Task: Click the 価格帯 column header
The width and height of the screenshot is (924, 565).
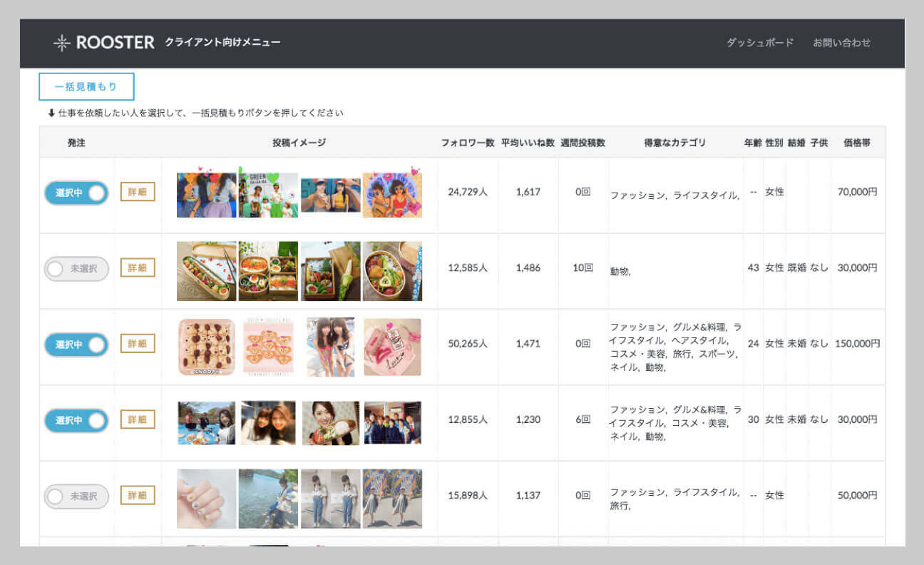Action: 858,142
